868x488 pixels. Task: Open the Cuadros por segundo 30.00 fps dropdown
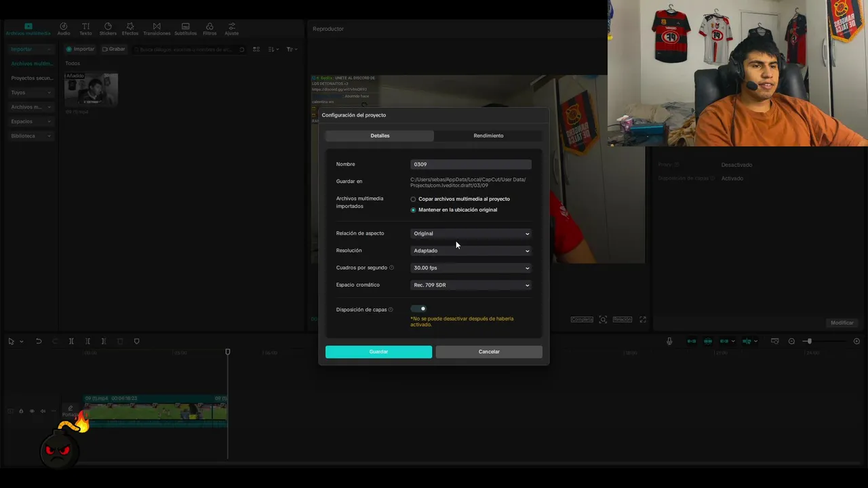coord(471,268)
